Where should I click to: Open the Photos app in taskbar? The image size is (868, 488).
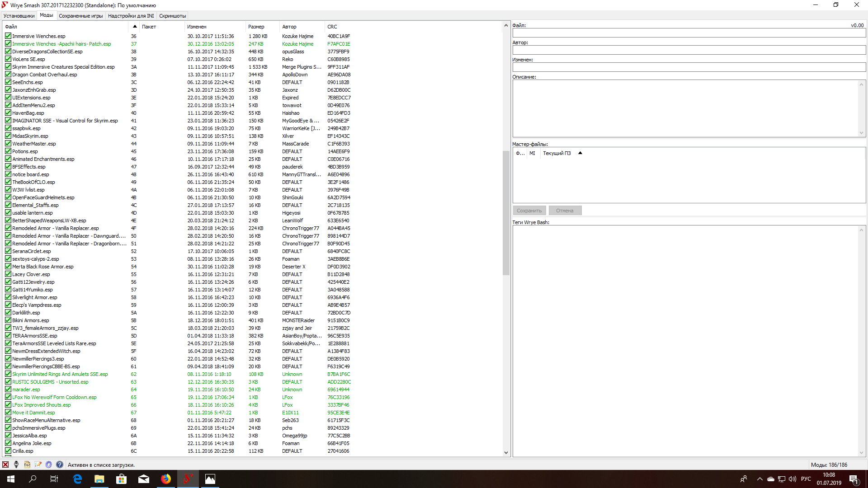click(x=210, y=479)
